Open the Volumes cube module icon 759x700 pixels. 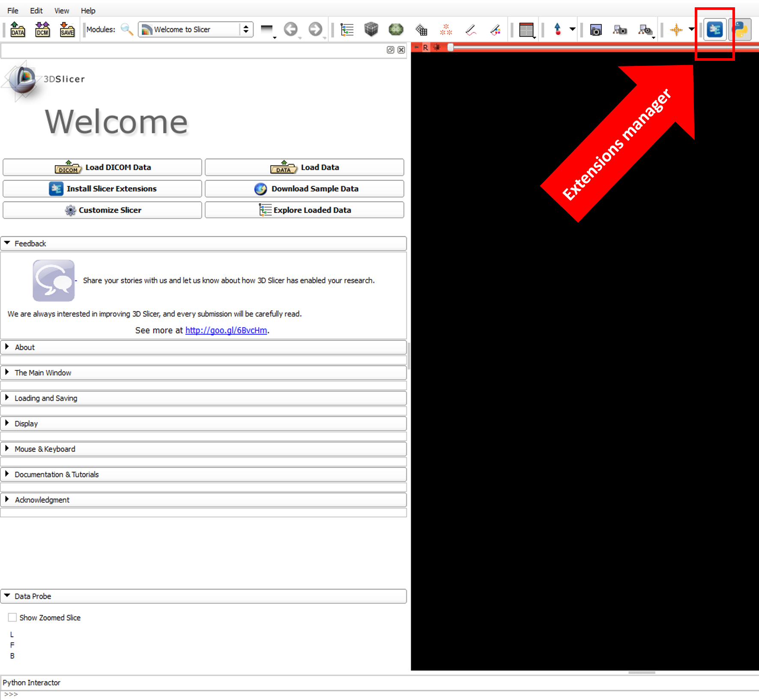[371, 30]
